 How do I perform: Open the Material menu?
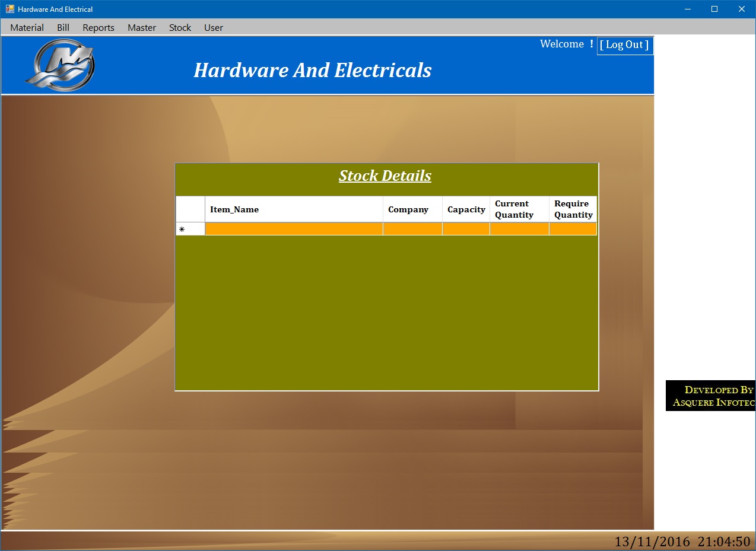[x=27, y=27]
